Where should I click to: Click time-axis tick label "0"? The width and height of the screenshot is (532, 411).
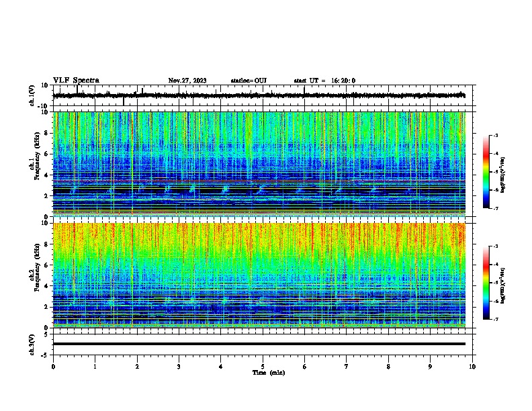coord(53,367)
